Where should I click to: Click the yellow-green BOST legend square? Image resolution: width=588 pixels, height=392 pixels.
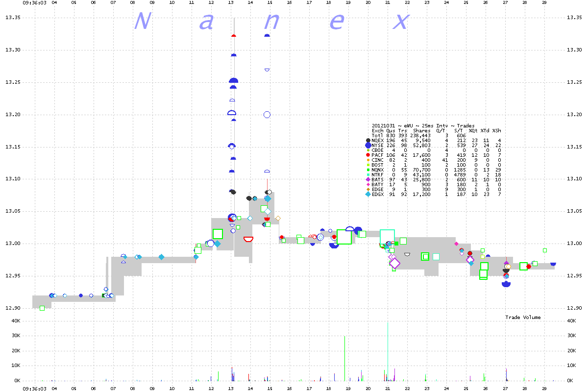click(368, 165)
